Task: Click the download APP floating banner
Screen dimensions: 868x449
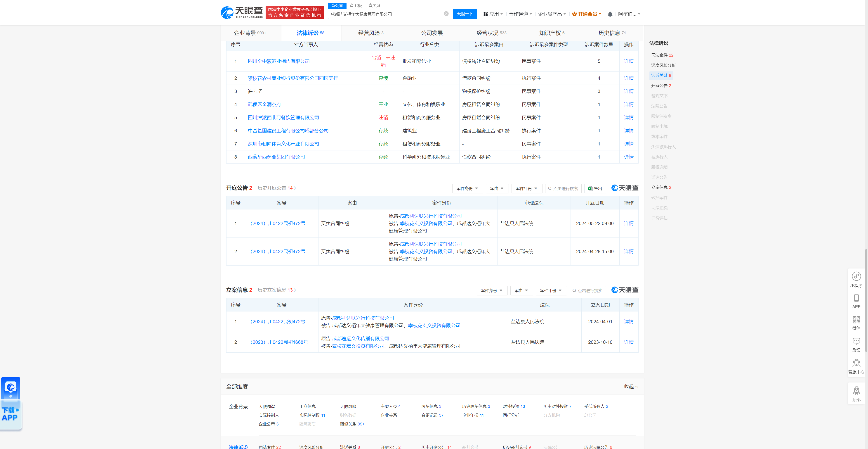Action: click(11, 403)
